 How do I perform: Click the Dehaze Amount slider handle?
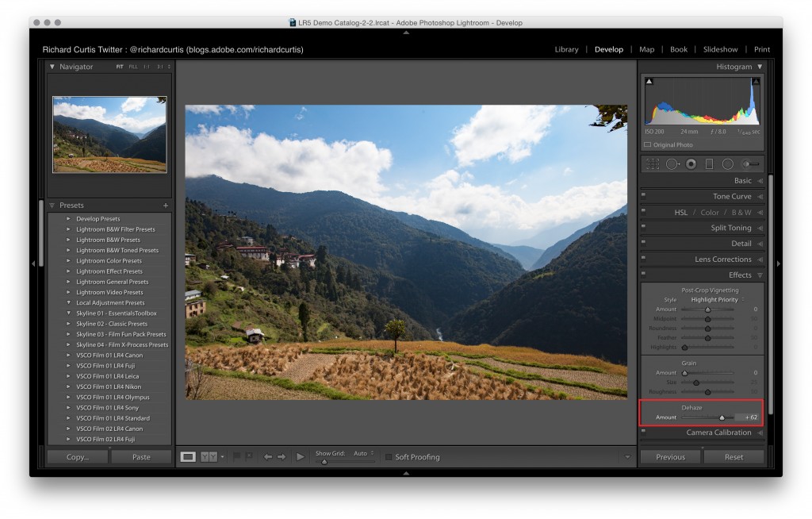[x=722, y=417]
